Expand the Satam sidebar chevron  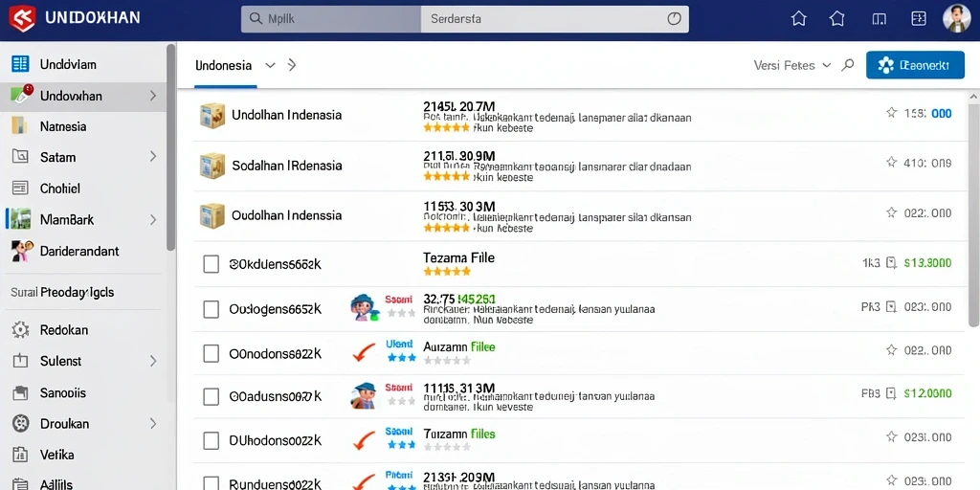[153, 157]
